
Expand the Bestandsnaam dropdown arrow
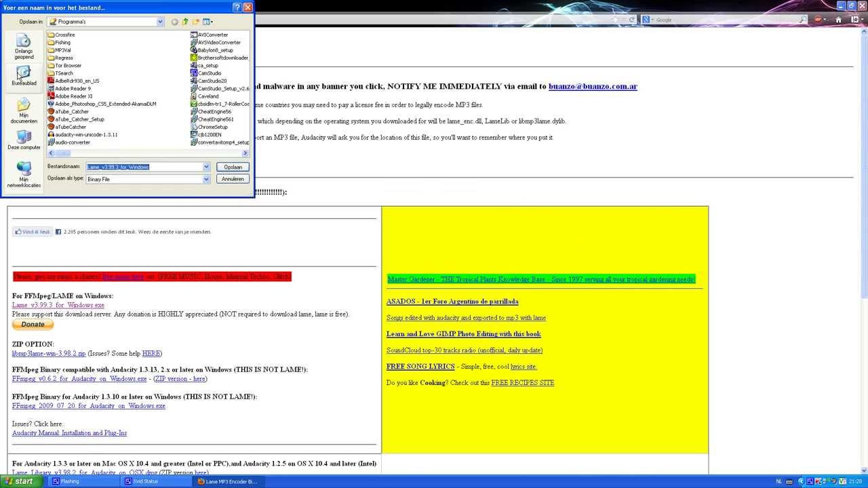click(x=206, y=167)
